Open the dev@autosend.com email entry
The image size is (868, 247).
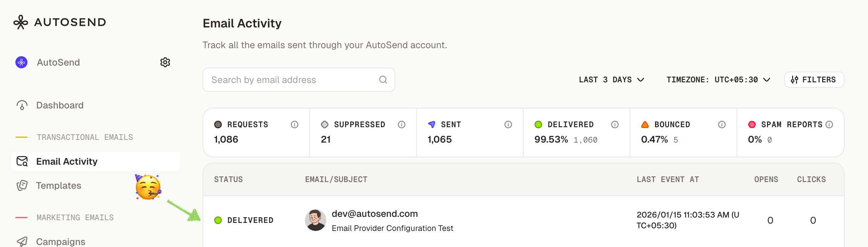[374, 214]
